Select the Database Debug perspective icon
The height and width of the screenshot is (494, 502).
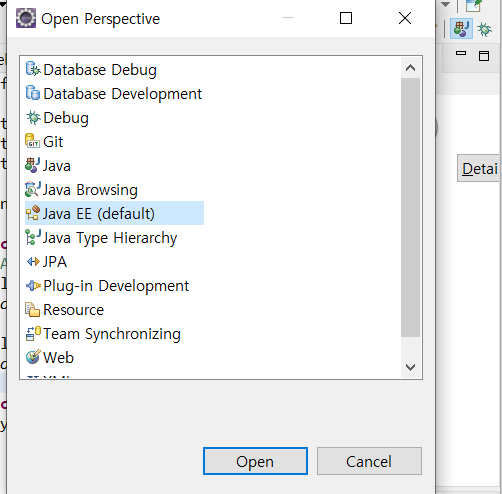[x=33, y=69]
